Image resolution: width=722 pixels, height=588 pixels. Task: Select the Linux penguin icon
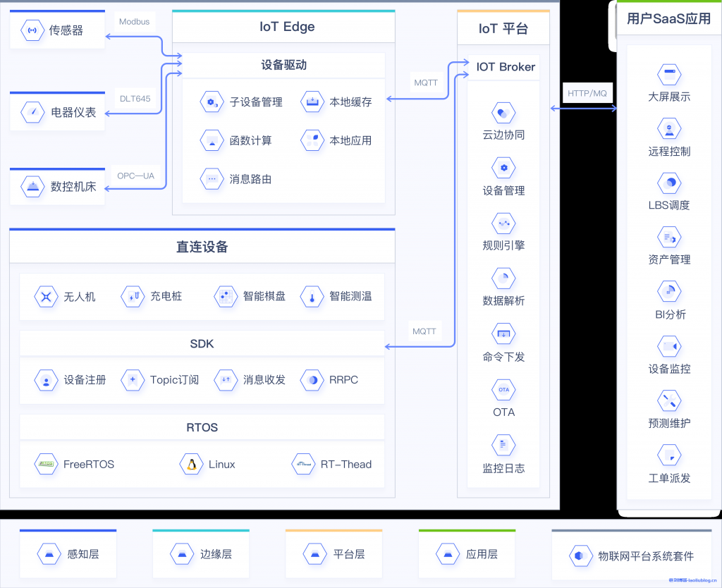[x=191, y=463]
